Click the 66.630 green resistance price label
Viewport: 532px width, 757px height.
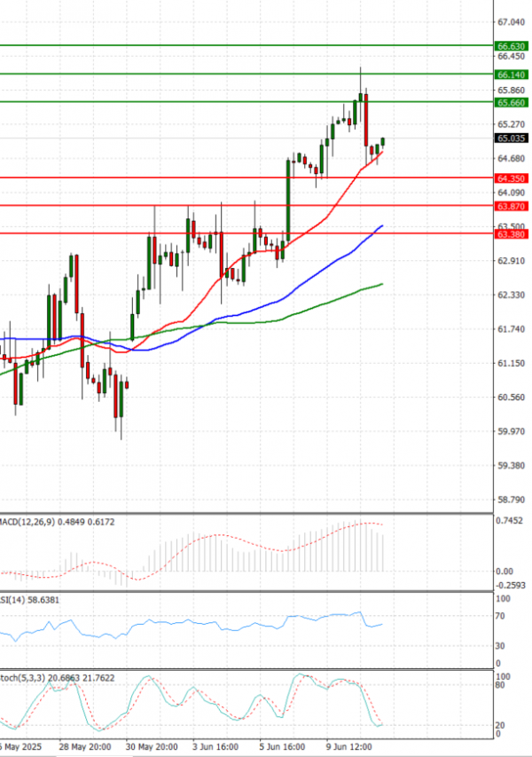point(511,46)
